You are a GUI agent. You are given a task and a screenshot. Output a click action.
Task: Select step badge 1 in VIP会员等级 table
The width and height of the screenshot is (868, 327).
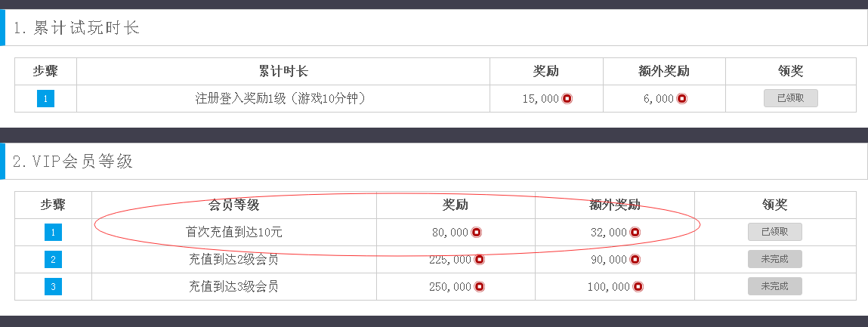53,233
